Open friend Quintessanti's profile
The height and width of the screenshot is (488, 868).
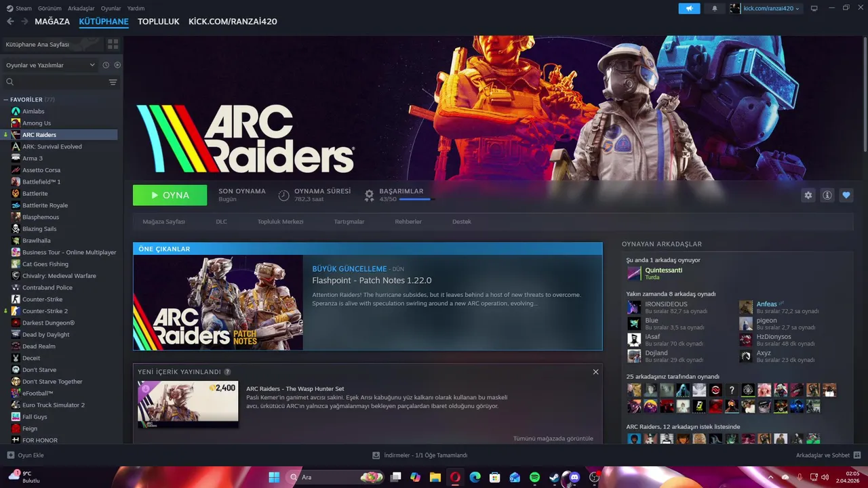point(663,270)
